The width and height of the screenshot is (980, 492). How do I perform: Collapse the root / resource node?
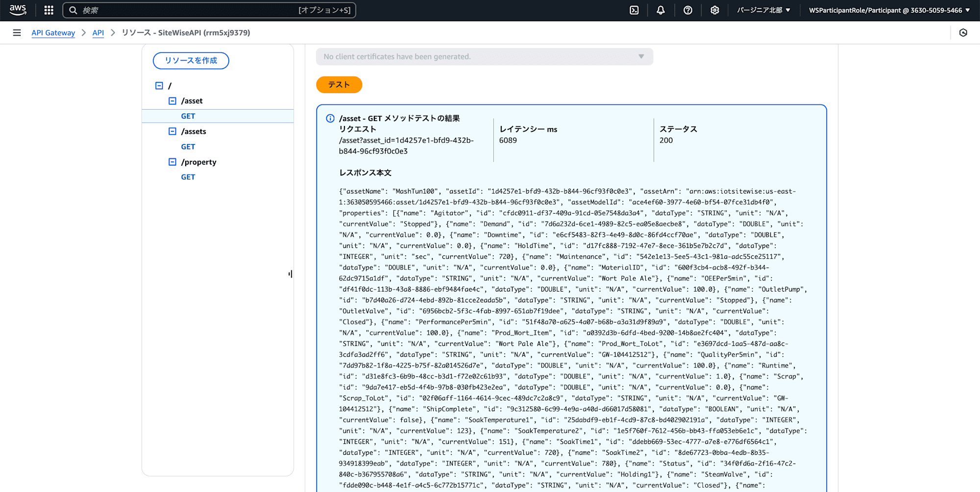(159, 86)
